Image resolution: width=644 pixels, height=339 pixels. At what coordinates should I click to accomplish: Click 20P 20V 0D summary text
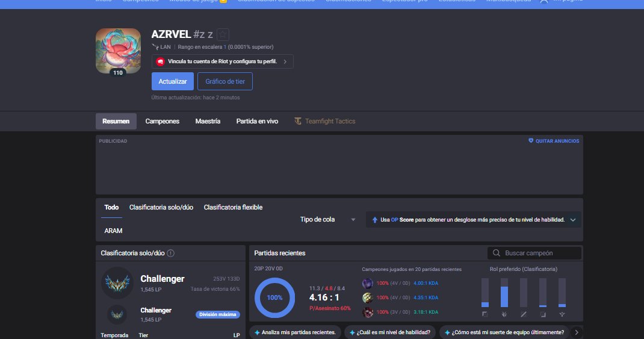tap(268, 269)
